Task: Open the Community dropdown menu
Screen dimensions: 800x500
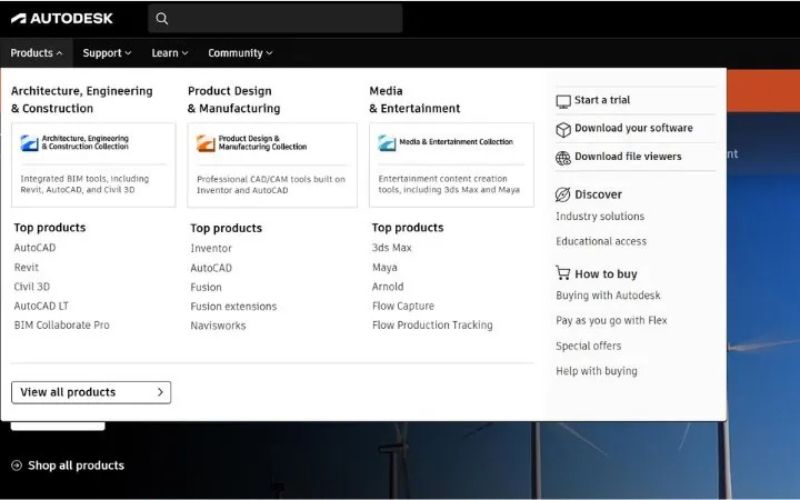Action: 240,53
